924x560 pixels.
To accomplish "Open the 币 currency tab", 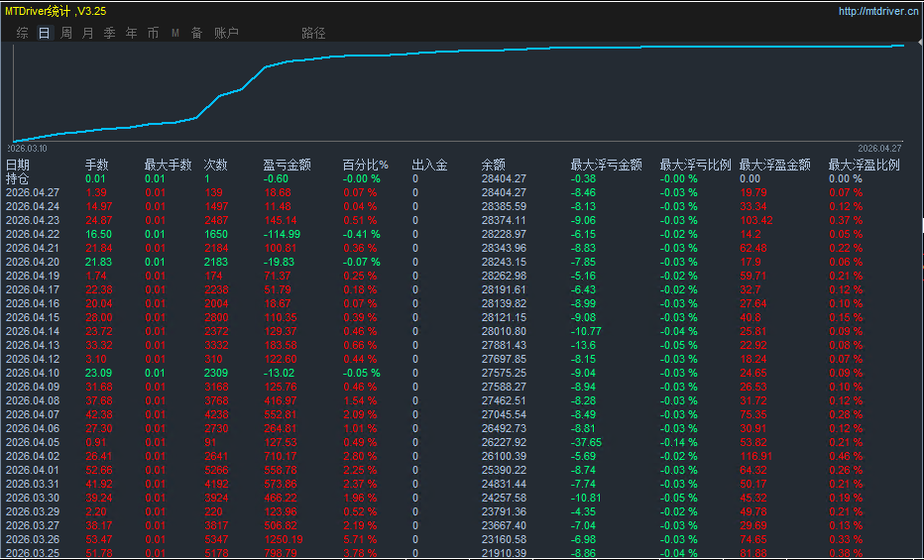I will coord(154,33).
